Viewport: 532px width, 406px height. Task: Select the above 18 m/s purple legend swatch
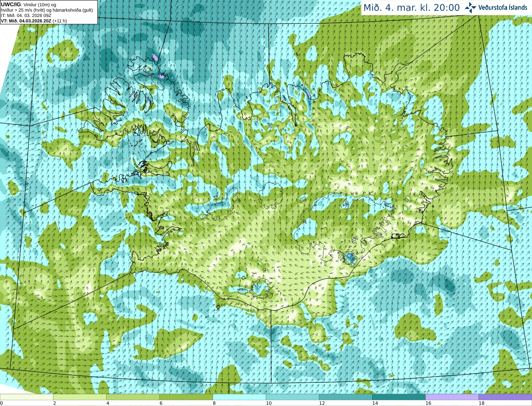(505, 397)
